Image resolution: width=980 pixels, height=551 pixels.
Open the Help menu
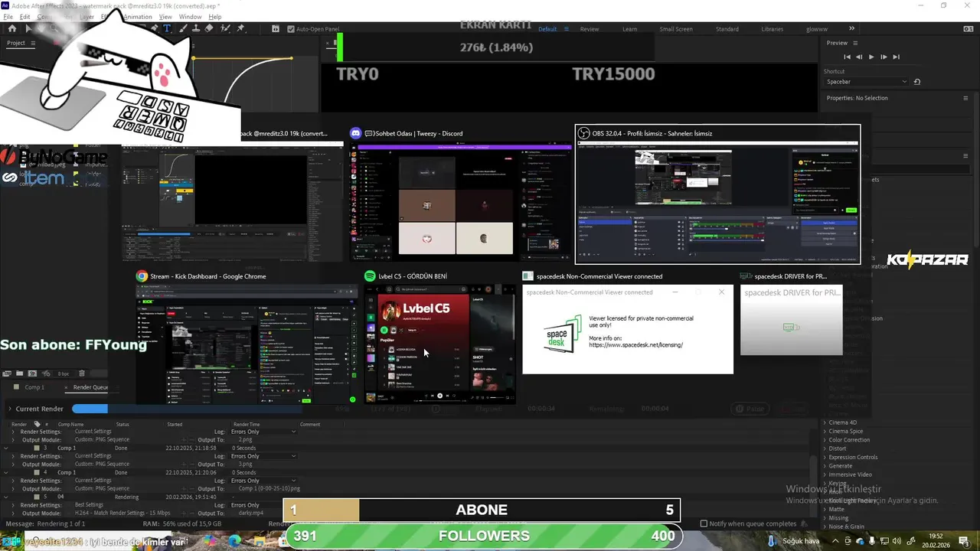[x=214, y=17]
